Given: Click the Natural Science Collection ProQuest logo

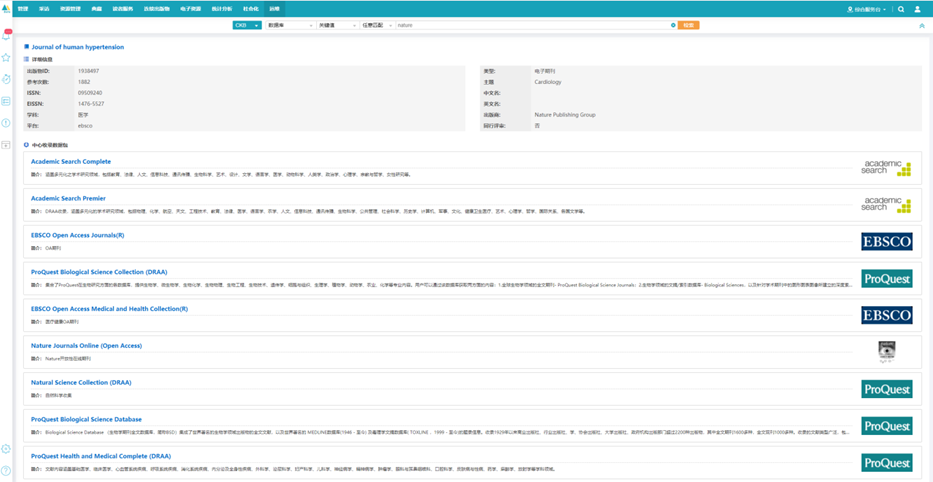Looking at the screenshot, I should tap(887, 389).
